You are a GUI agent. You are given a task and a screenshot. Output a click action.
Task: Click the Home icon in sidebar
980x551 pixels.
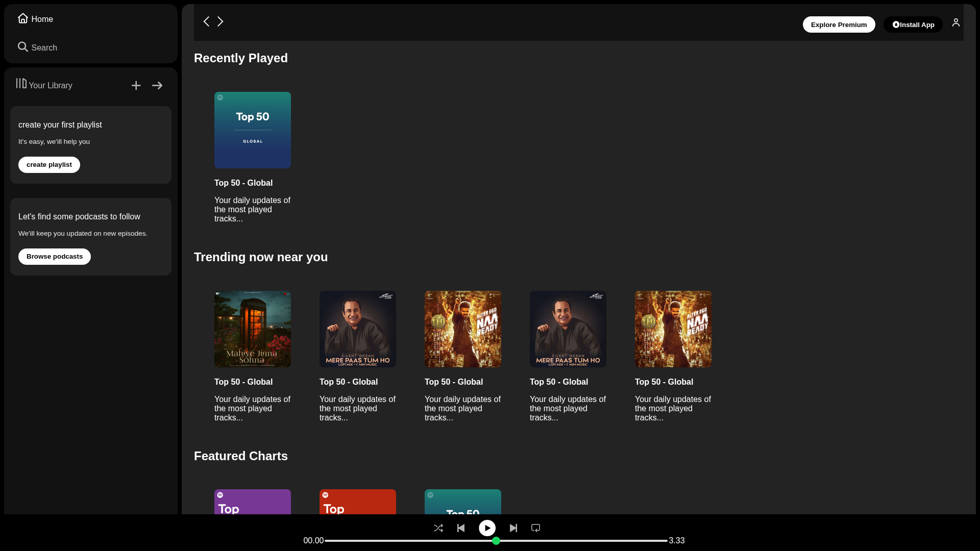23,18
